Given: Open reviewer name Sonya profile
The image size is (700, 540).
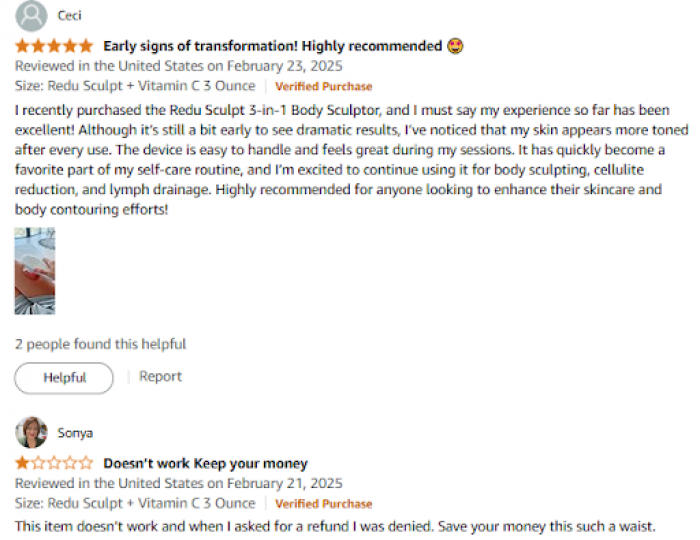Looking at the screenshot, I should [75, 433].
